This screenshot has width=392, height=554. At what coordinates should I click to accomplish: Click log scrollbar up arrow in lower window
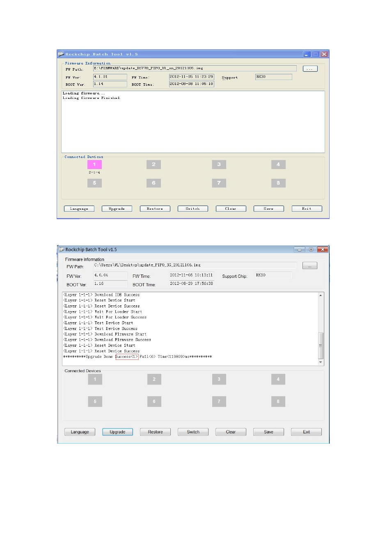[321, 295]
